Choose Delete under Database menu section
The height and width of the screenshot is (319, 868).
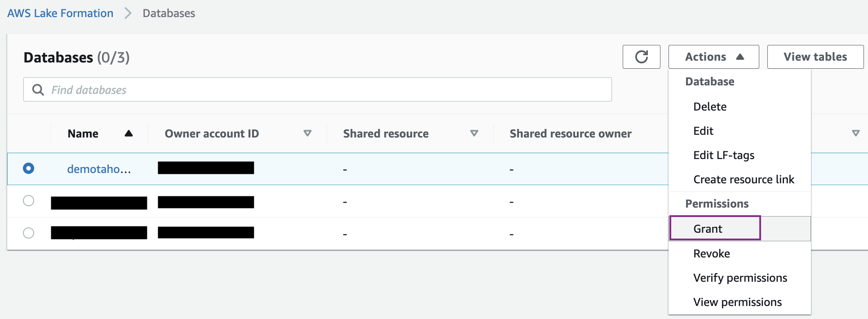click(x=710, y=106)
